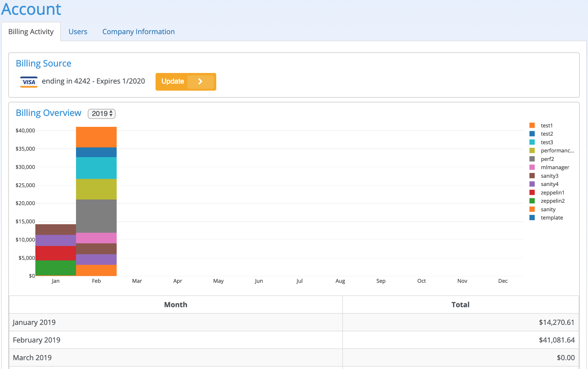Viewport: 588px width, 369px height.
Task: Click the performance legend swatch
Action: [x=532, y=150]
